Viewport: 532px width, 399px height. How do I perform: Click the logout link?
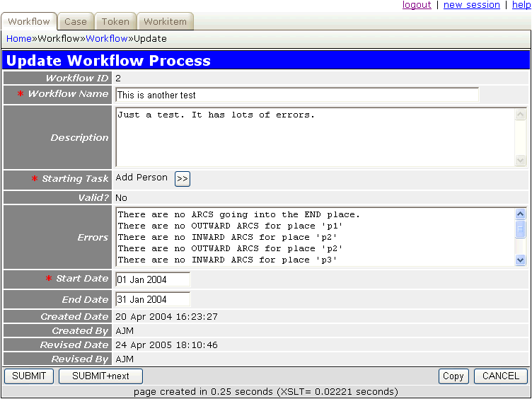pos(417,5)
